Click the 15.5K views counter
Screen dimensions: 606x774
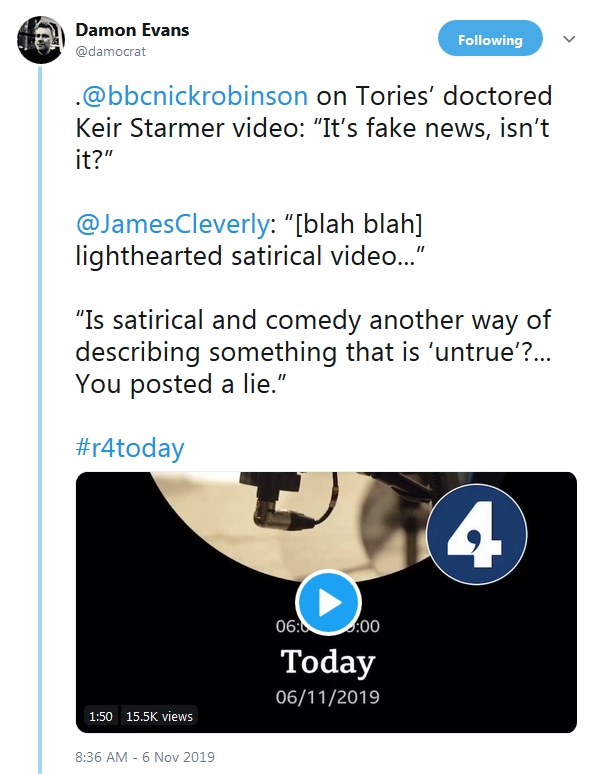[x=159, y=716]
